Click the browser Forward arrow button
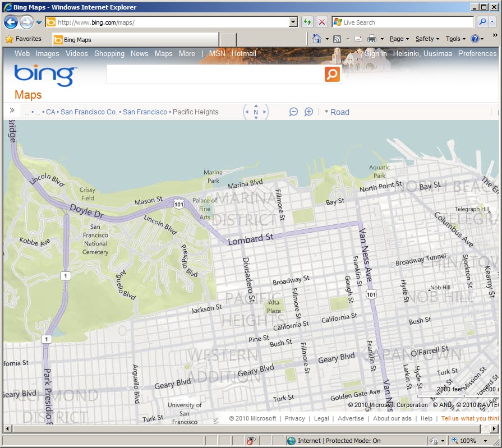Viewport: 502px width, 448px height. click(26, 22)
